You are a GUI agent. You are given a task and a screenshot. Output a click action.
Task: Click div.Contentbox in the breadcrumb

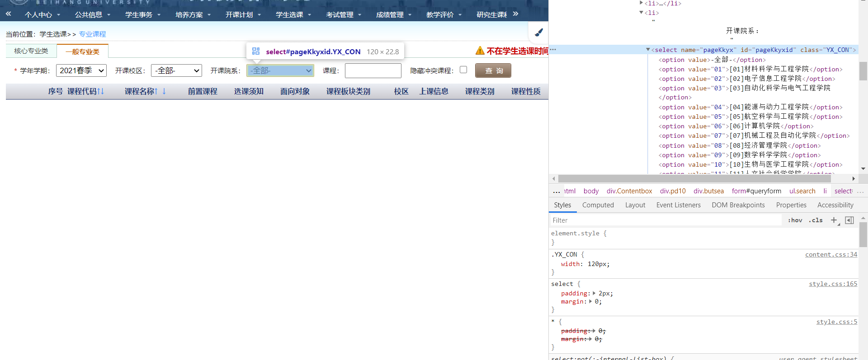tap(629, 191)
